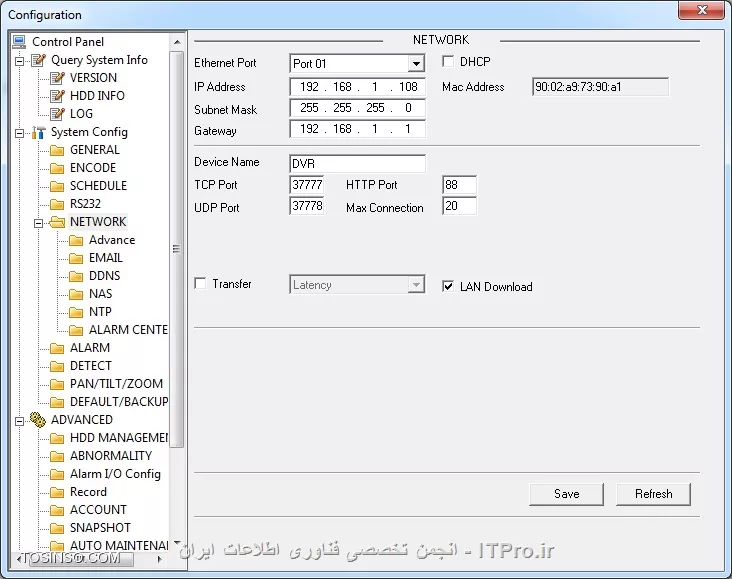The height and width of the screenshot is (579, 732).
Task: Select Alarm I/O Config item
Action: 115,474
